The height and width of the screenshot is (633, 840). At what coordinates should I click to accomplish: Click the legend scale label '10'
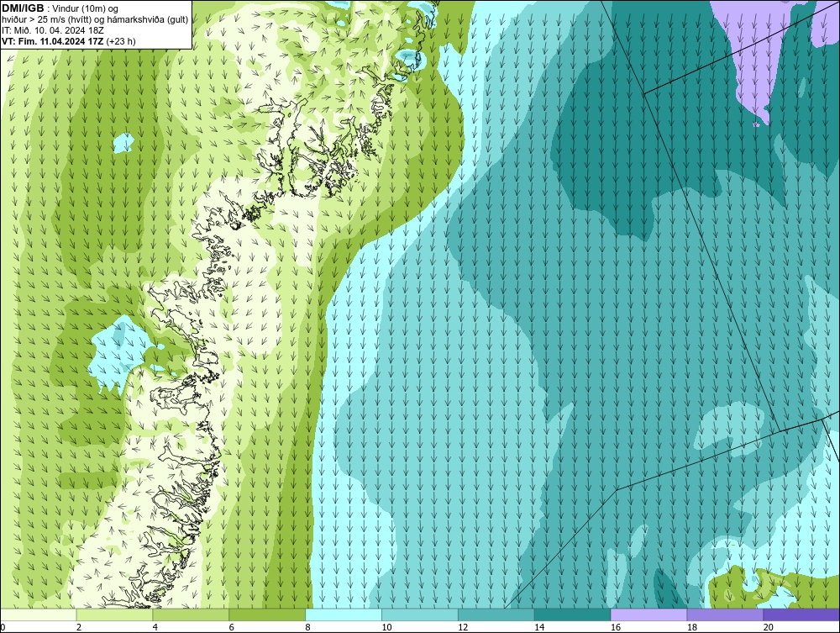[386, 627]
